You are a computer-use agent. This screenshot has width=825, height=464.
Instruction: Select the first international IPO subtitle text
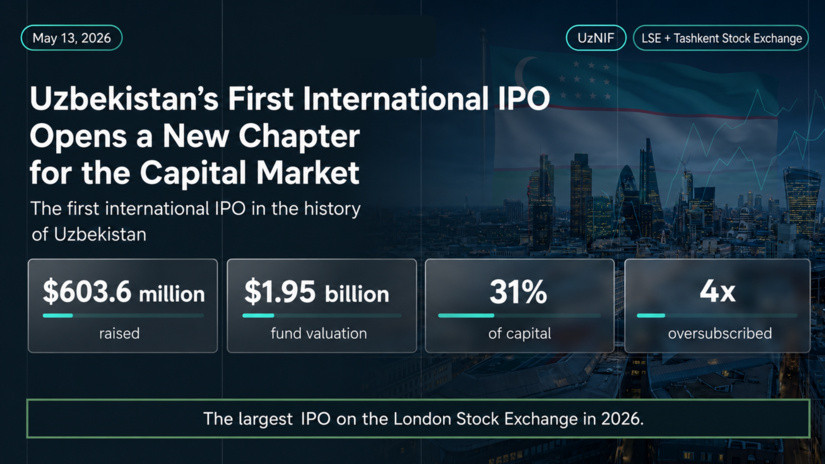coord(195,221)
